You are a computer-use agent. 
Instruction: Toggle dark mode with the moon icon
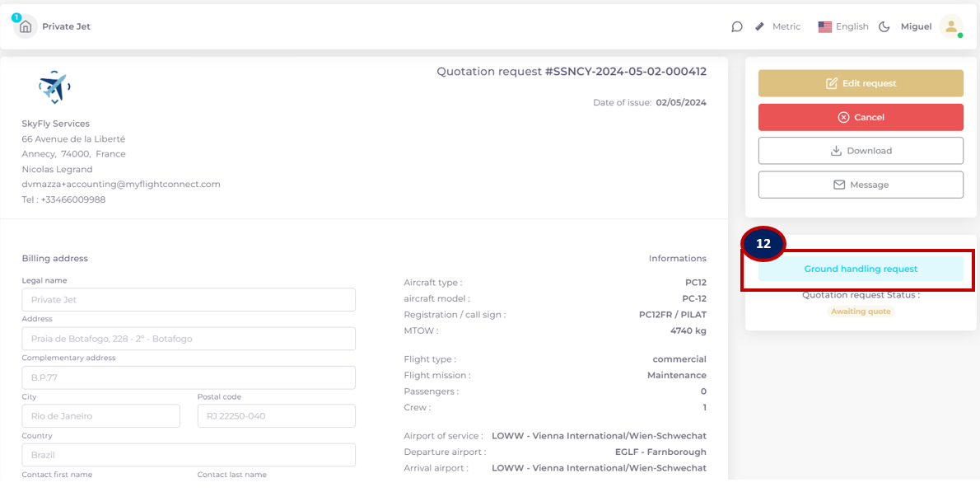(884, 26)
